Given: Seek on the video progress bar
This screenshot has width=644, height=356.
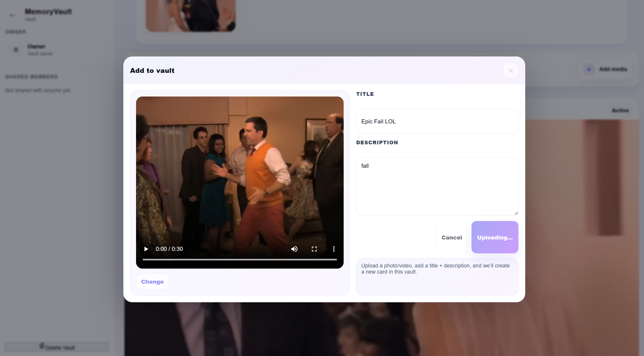Looking at the screenshot, I should [240, 260].
